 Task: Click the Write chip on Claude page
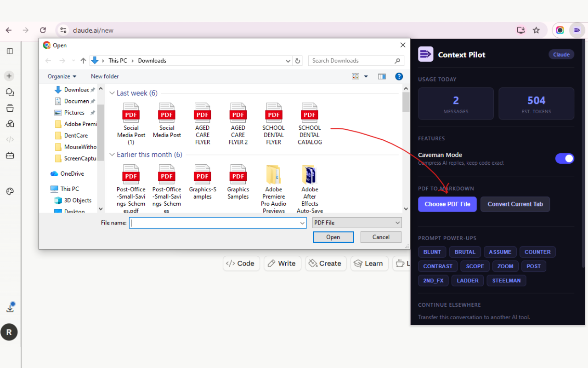point(283,264)
